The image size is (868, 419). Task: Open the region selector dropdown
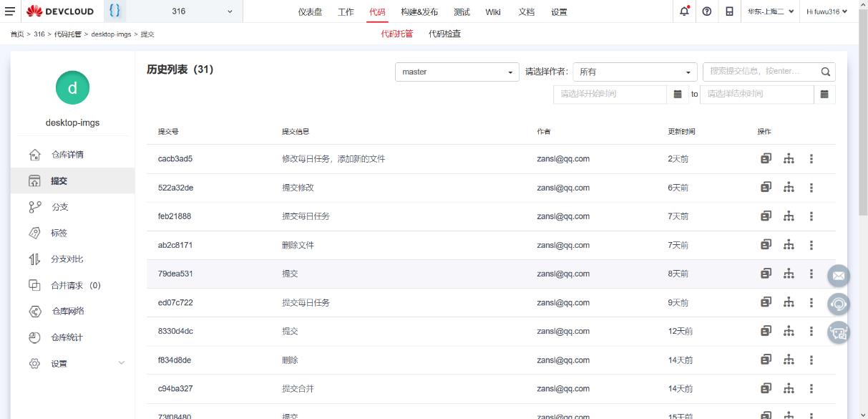[x=771, y=11]
